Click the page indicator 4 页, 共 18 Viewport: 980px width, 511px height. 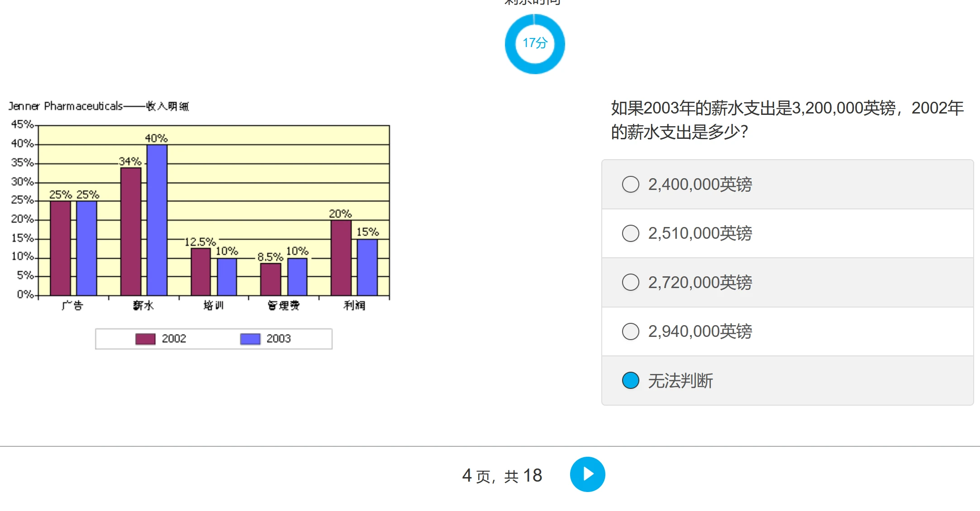502,476
